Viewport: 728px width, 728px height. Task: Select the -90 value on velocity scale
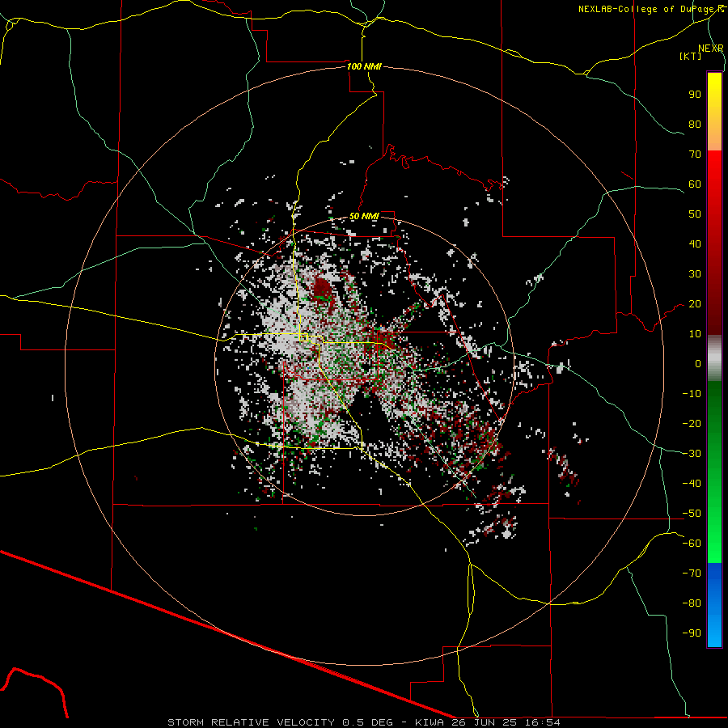[692, 633]
